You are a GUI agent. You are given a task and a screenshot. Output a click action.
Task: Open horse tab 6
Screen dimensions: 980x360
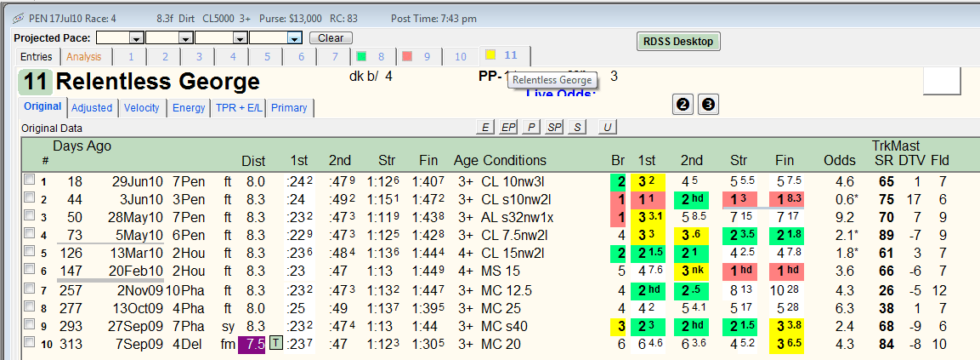pyautogui.click(x=301, y=56)
